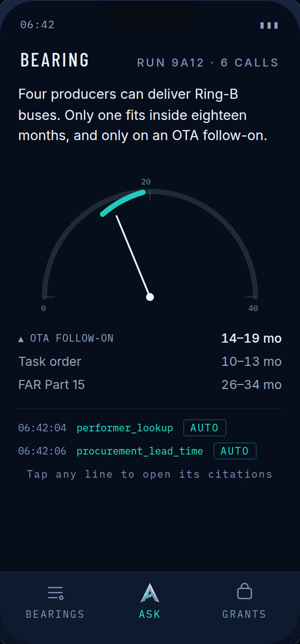Tap the 06:42:04 timestamp
The image size is (300, 644).
pyautogui.click(x=42, y=428)
